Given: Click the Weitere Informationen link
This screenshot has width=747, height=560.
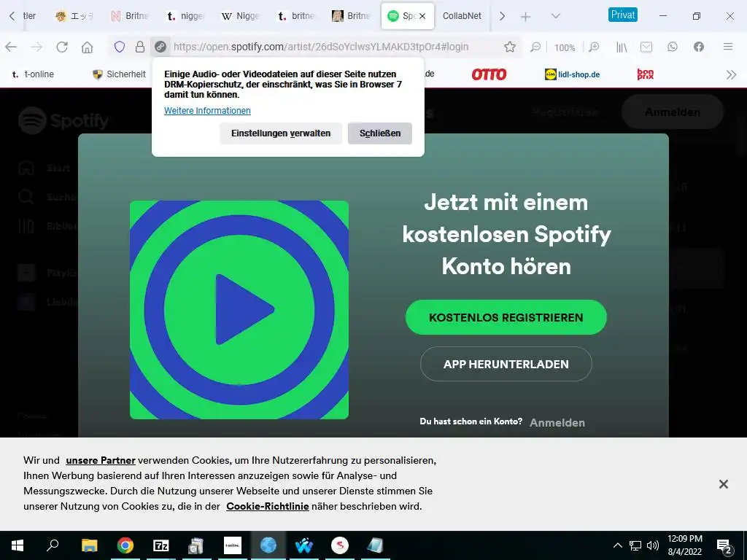Looking at the screenshot, I should pos(207,111).
